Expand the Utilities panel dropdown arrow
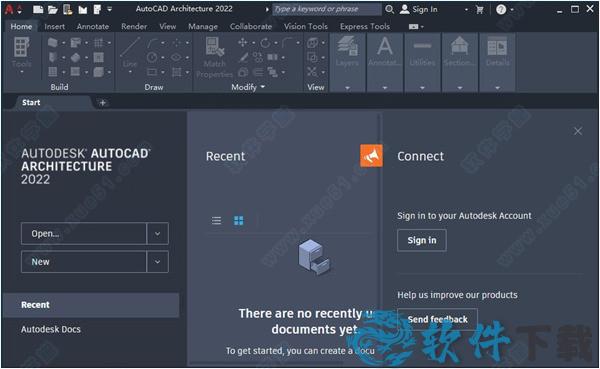 tap(422, 88)
